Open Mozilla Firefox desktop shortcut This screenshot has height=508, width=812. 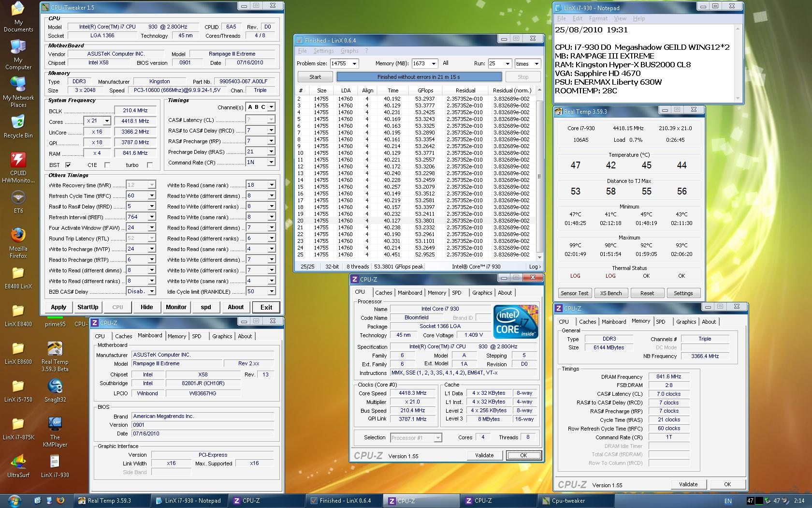[18, 236]
